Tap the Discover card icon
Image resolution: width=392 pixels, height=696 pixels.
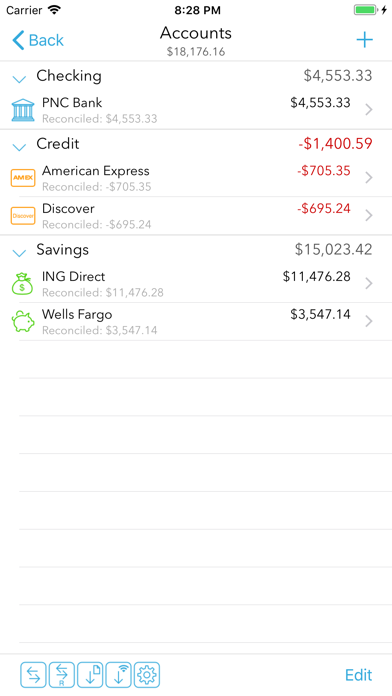[23, 216]
